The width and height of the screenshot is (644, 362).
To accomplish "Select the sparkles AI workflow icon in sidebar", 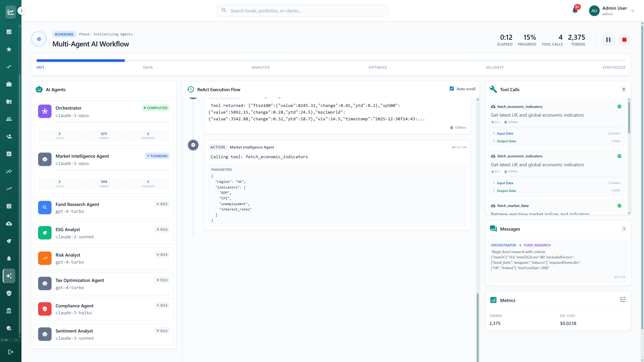I will (9, 276).
